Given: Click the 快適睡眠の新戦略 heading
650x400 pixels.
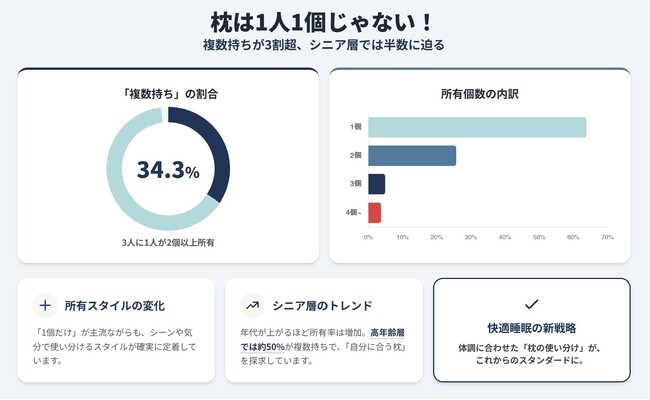Looking at the screenshot, I should [531, 328].
